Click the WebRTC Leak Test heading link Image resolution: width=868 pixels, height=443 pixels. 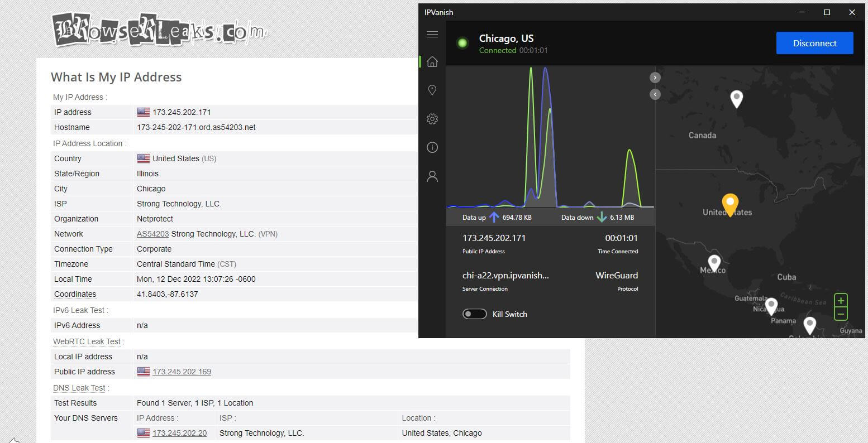87,341
